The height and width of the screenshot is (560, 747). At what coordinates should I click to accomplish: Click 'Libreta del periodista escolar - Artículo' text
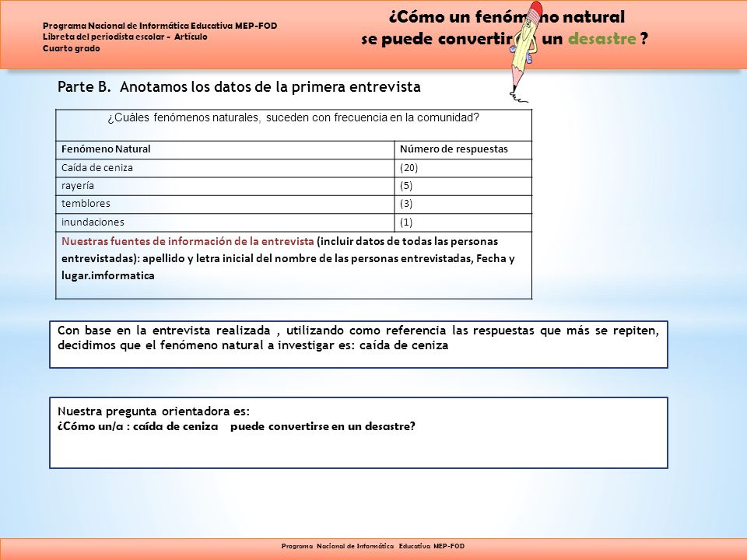coord(124,37)
